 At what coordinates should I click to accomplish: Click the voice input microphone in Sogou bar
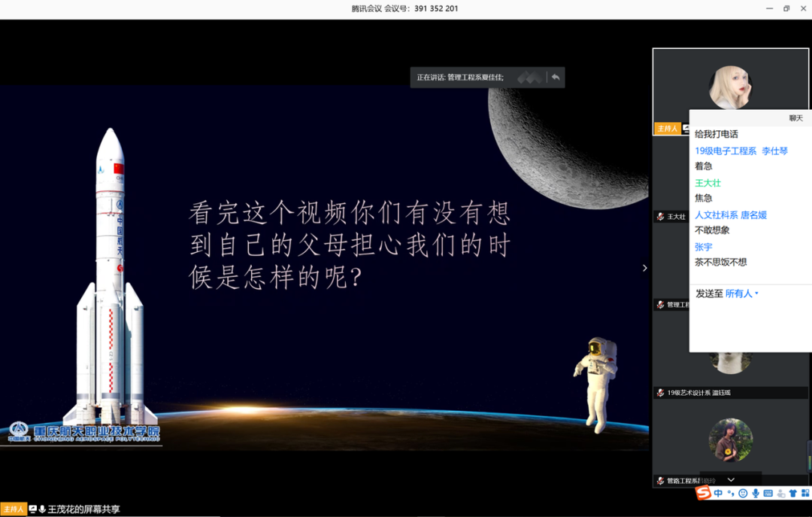pyautogui.click(x=756, y=493)
